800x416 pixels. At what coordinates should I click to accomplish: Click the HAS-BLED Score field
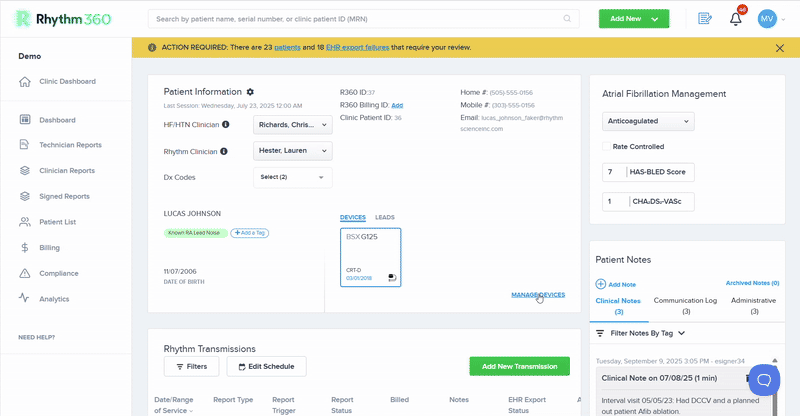[648, 172]
